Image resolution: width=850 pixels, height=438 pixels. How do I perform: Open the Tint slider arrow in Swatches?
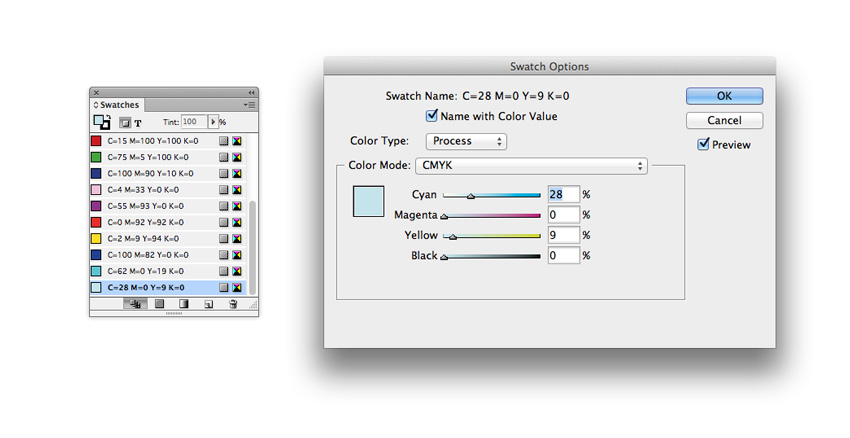tap(213, 122)
